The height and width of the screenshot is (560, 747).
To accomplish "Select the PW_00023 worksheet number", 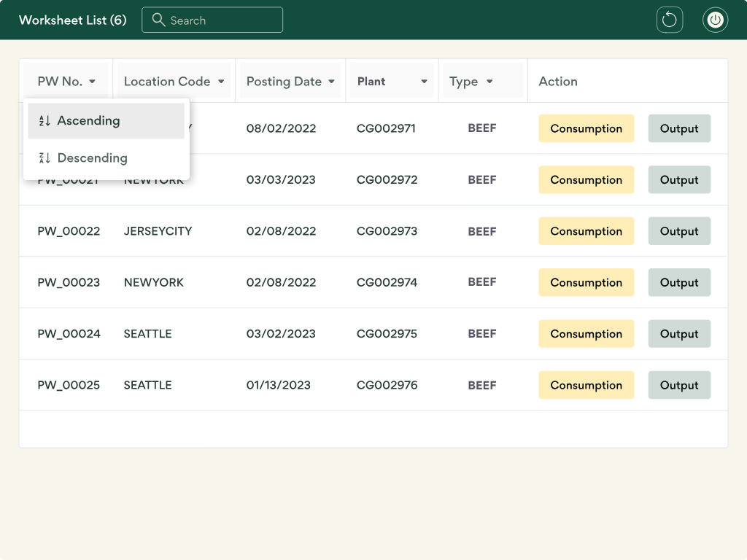I will [x=69, y=282].
